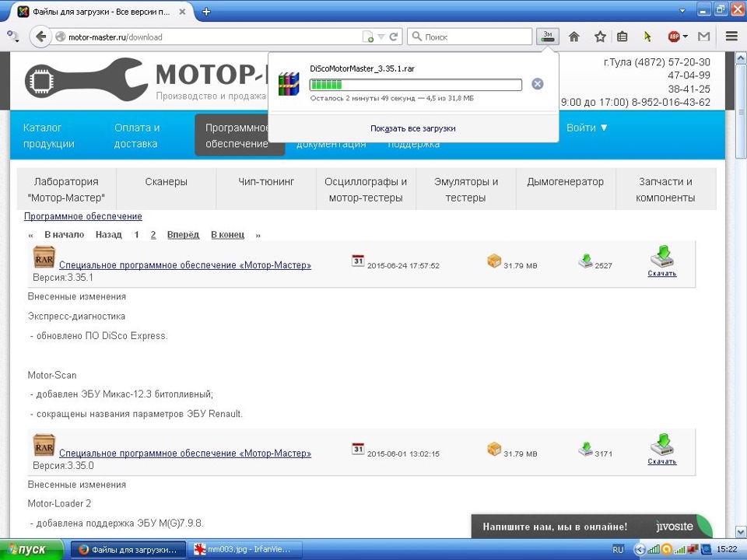747x560 pixels.
Task: Open version 3.35.0 Мотор-Мастер software link
Action: coord(185,453)
